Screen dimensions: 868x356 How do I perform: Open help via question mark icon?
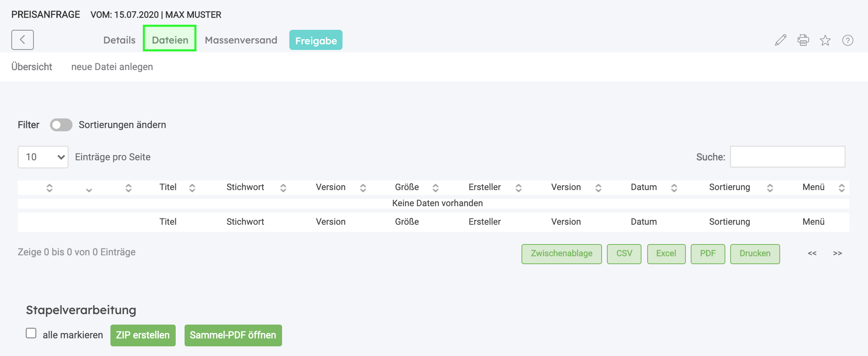[847, 40]
